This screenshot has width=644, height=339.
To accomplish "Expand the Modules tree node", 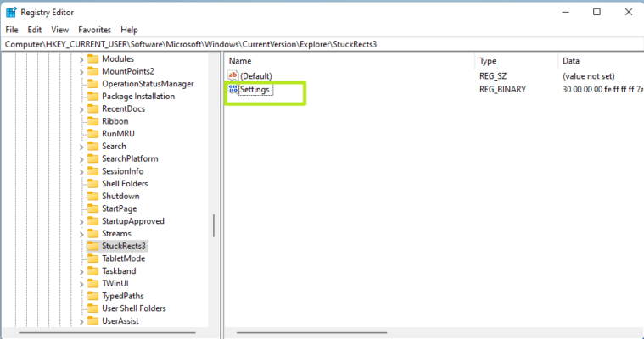I will [x=82, y=59].
